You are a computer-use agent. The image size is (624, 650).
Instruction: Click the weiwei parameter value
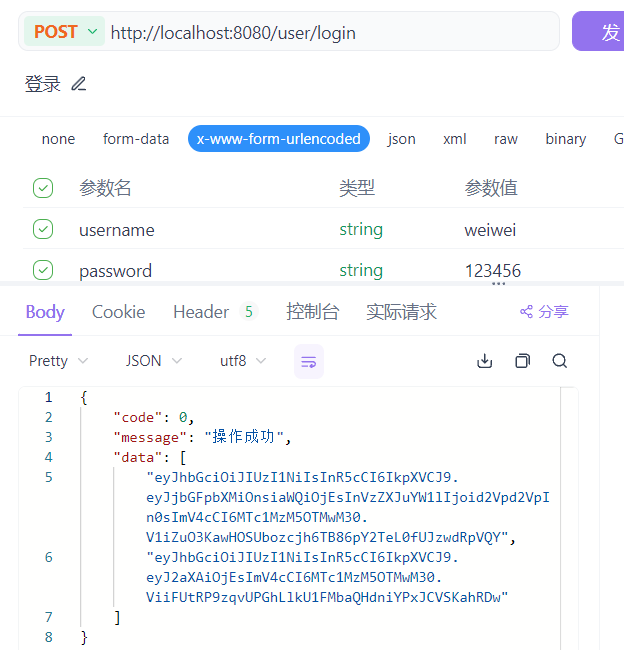coord(490,230)
